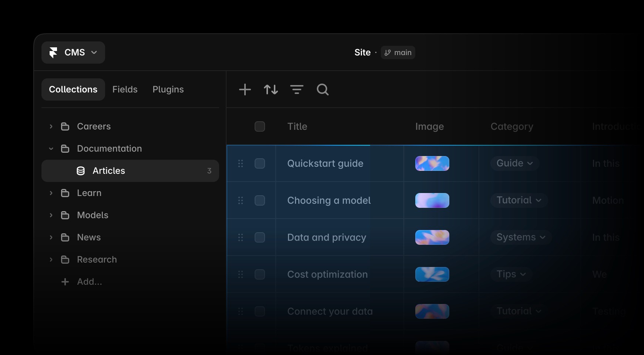Image resolution: width=644 pixels, height=355 pixels.
Task: Click the Category column header
Action: pos(512,126)
